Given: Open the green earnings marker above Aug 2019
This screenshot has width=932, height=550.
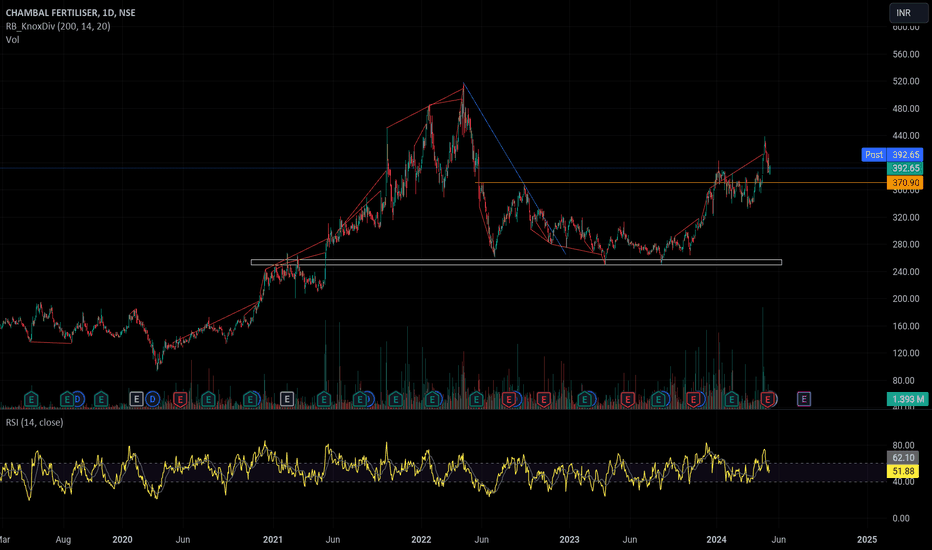Looking at the screenshot, I should coord(67,400).
